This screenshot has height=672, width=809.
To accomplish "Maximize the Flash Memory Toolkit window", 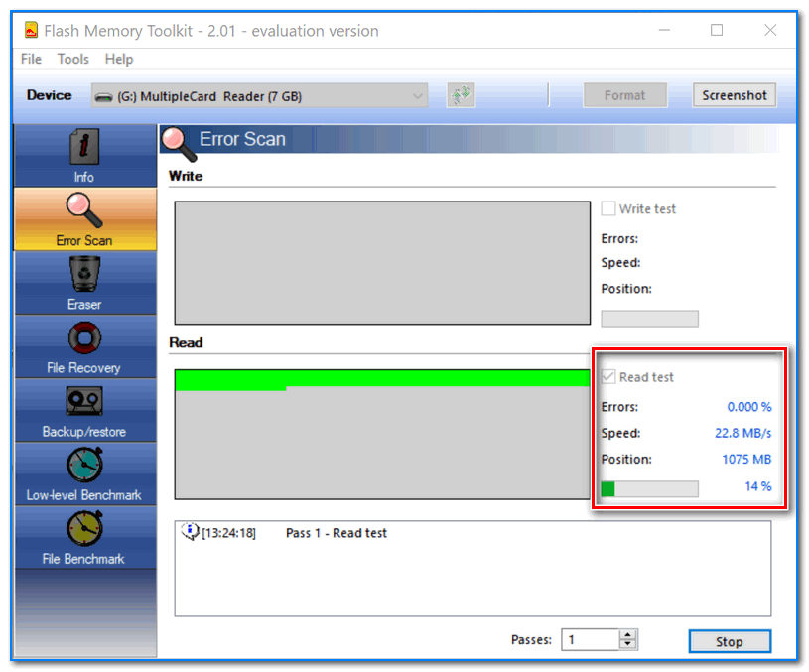I will (x=717, y=30).
